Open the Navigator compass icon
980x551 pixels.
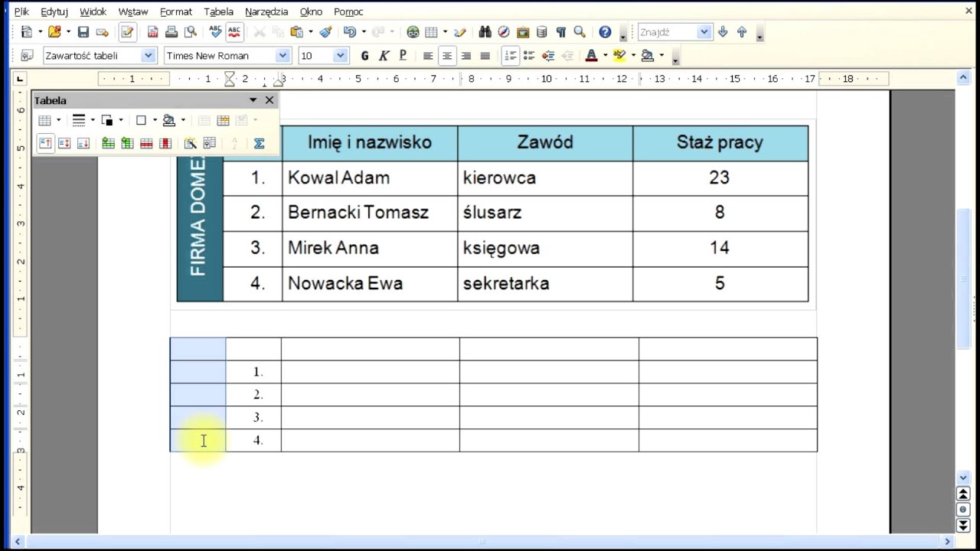coord(504,32)
